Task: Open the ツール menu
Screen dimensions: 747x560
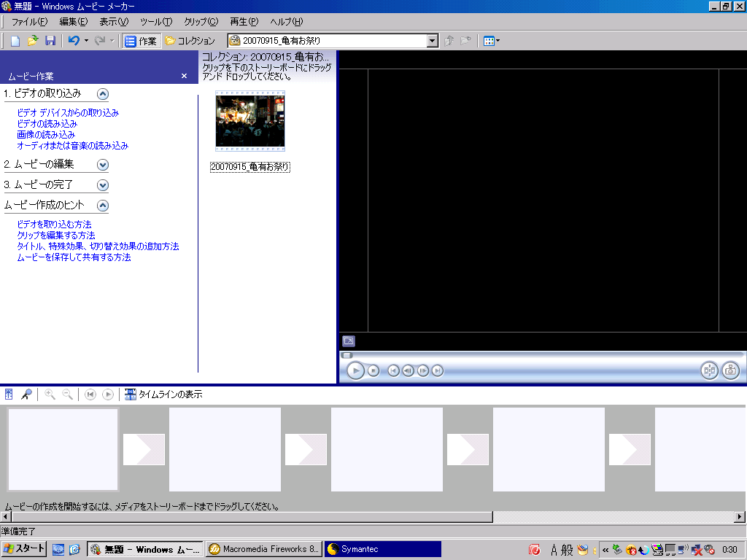Action: click(x=156, y=22)
